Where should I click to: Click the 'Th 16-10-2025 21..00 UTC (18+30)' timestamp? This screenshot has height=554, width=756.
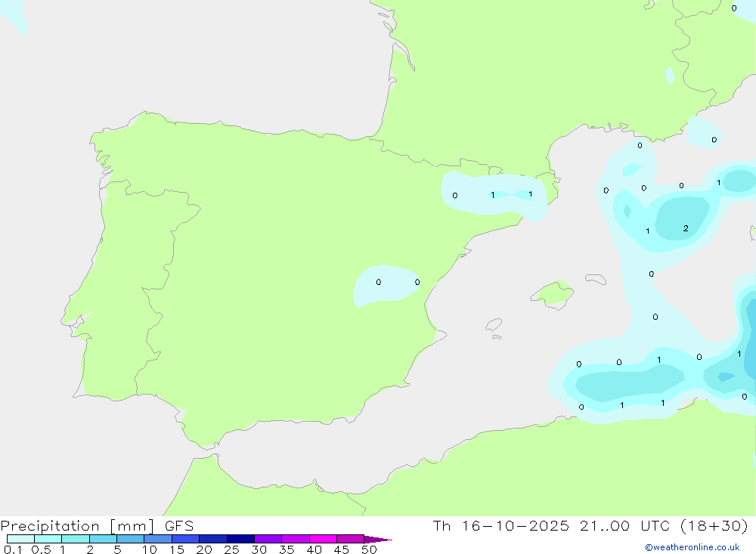(x=590, y=525)
